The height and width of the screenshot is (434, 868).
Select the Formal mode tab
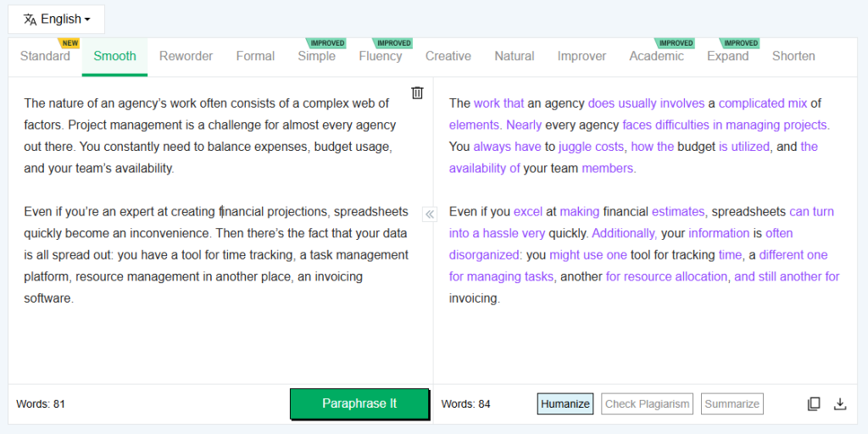[255, 56]
